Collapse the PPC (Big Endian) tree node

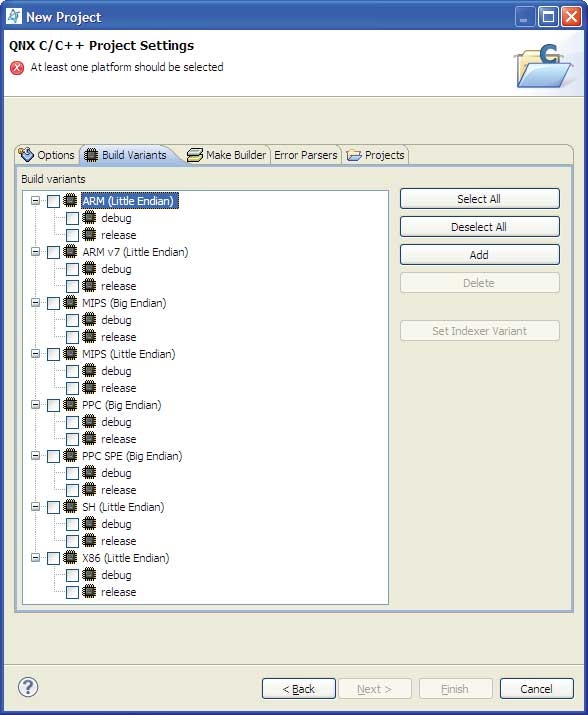[x=35, y=404]
